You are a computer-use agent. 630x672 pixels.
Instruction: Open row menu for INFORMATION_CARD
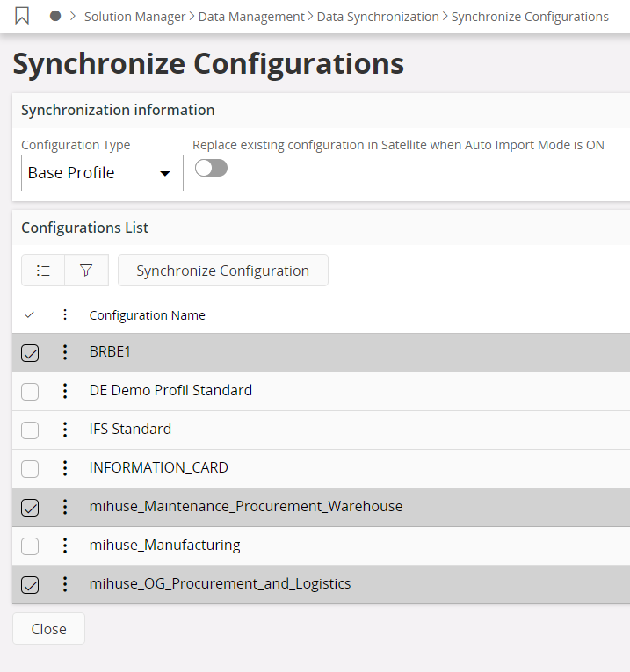(x=64, y=468)
